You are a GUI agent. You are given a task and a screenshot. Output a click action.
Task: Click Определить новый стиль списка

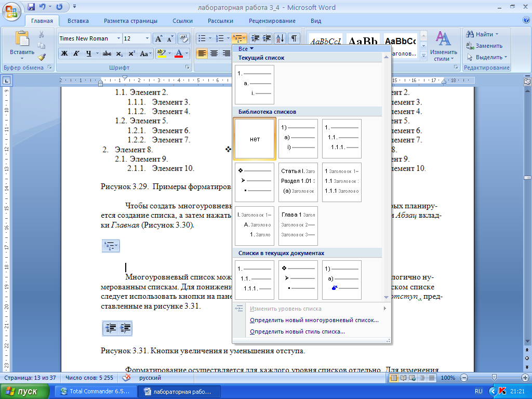point(297,331)
